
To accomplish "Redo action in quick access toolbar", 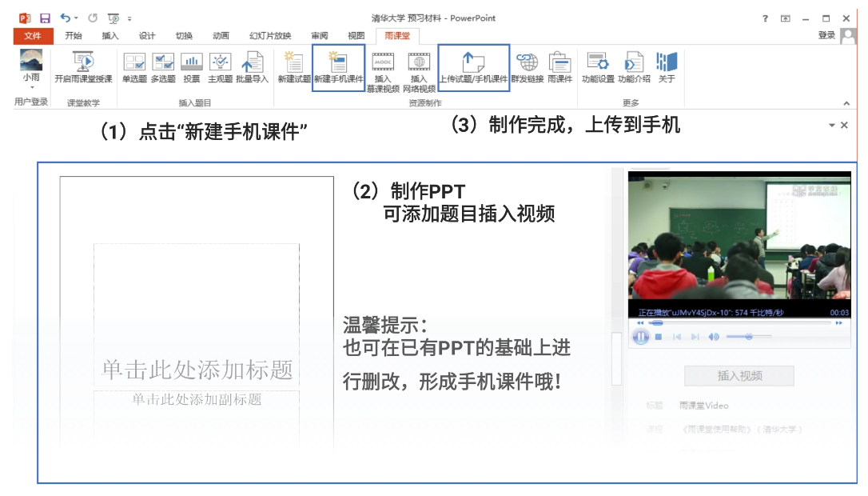I will coord(93,18).
